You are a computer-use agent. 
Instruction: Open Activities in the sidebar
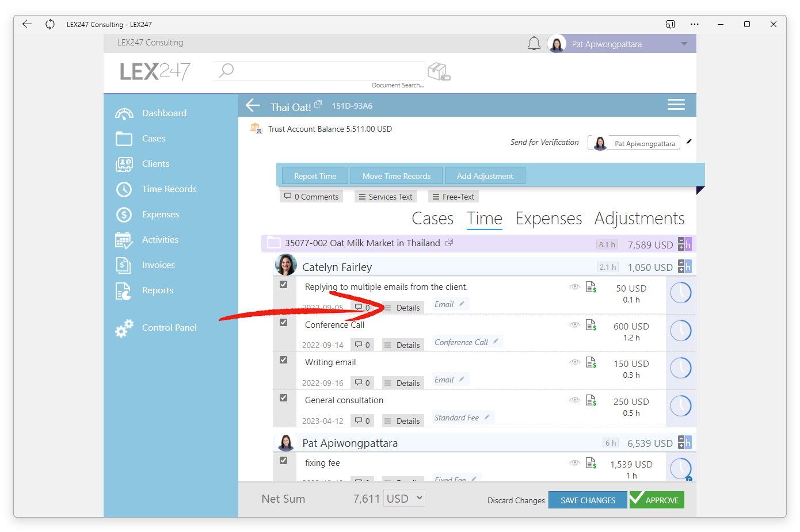[x=147, y=240]
